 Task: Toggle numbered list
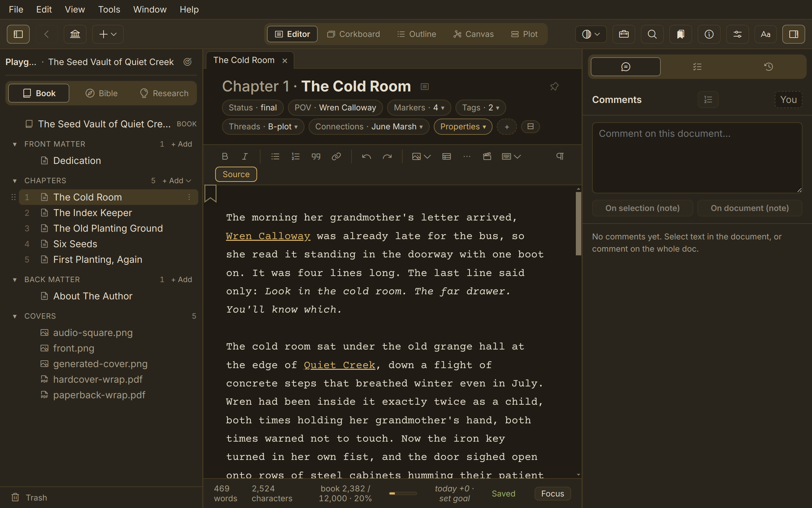(296, 156)
